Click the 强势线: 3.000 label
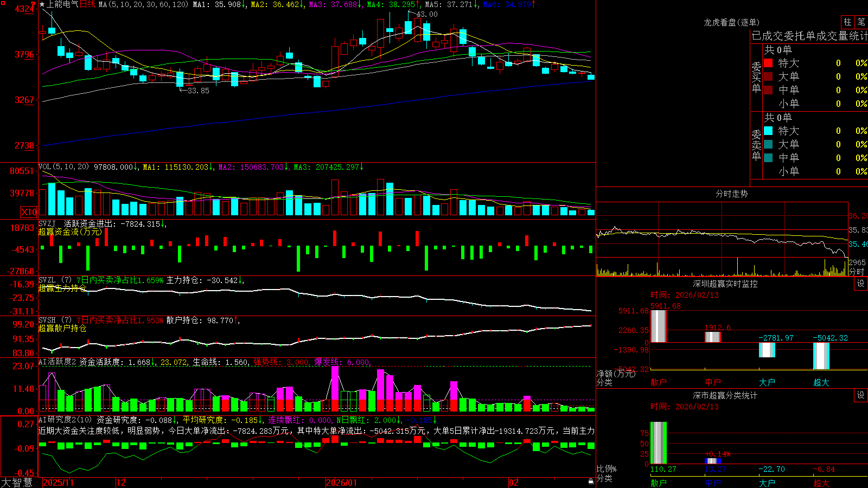The width and height of the screenshot is (868, 488). point(281,362)
